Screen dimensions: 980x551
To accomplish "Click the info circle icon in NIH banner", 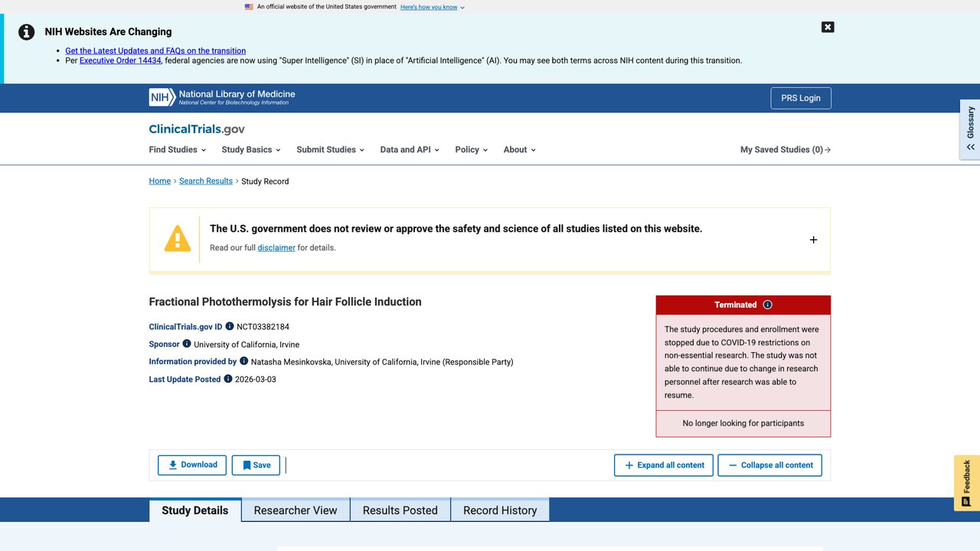I will coord(27,32).
